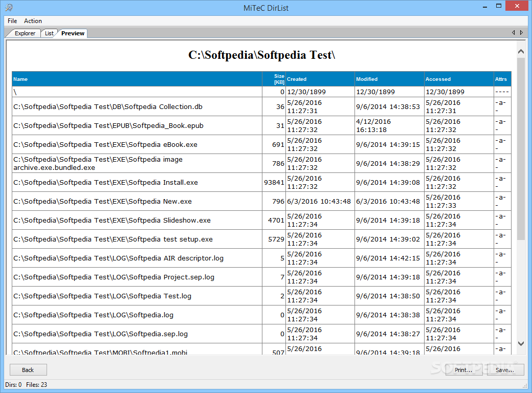532x393 pixels.
Task: Click the size value 796
Action: 278,201
